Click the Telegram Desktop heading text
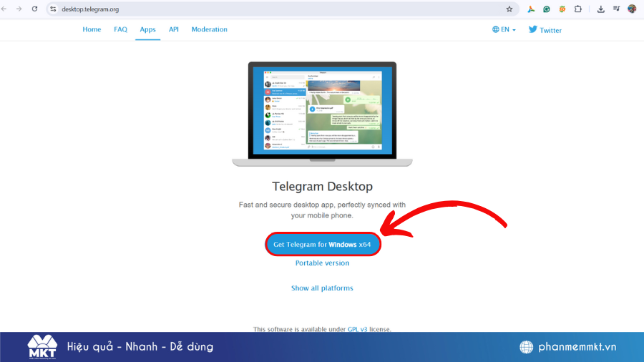Screen dimensions: 644x362 tap(323, 186)
